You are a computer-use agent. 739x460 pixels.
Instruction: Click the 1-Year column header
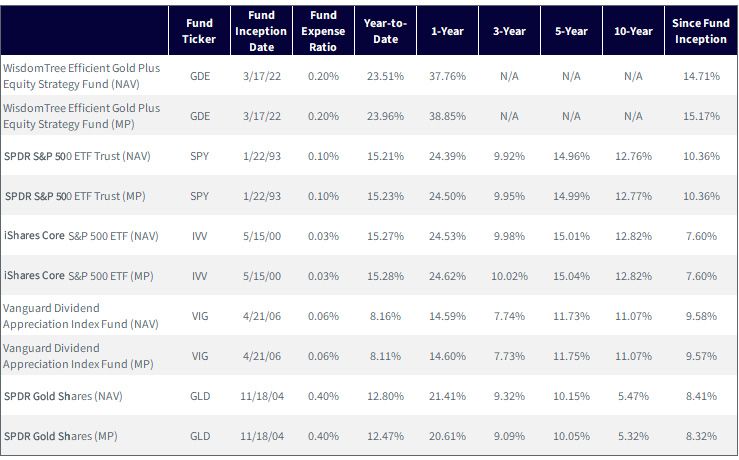tap(447, 31)
